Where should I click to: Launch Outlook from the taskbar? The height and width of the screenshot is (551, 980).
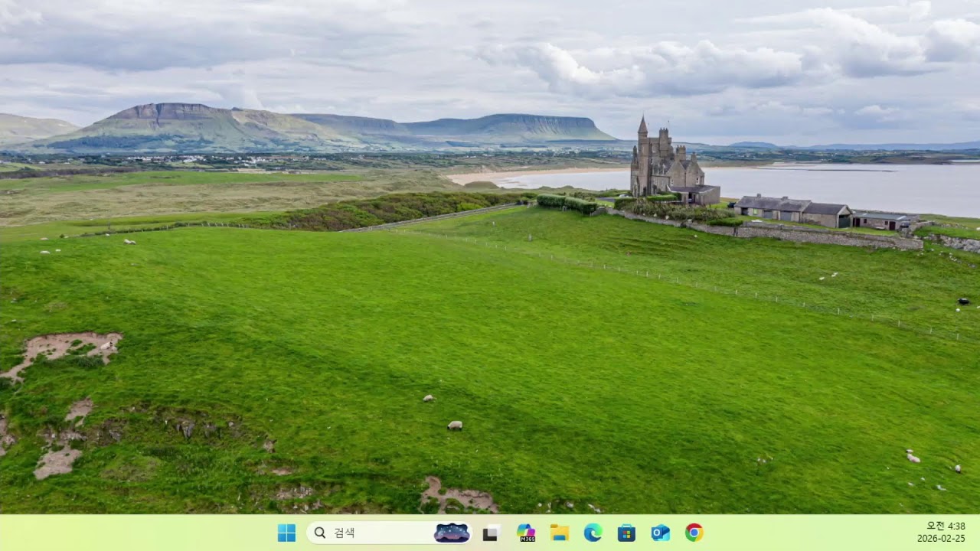661,533
